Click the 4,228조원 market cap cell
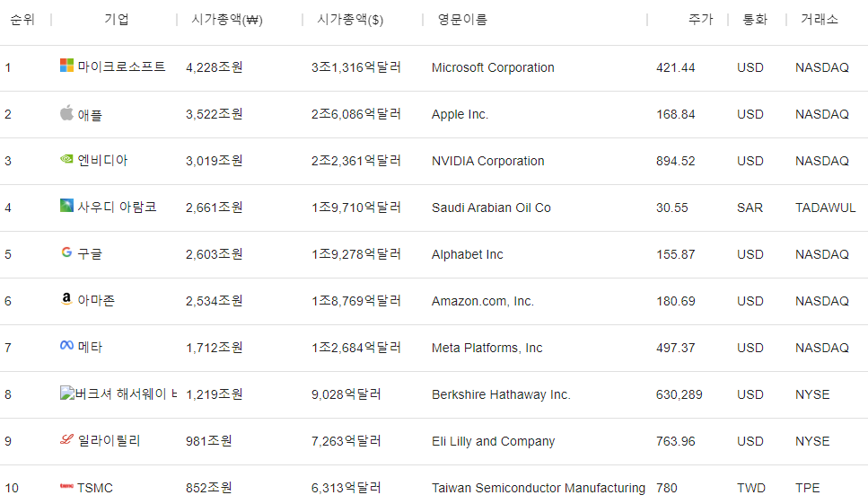 [x=215, y=67]
